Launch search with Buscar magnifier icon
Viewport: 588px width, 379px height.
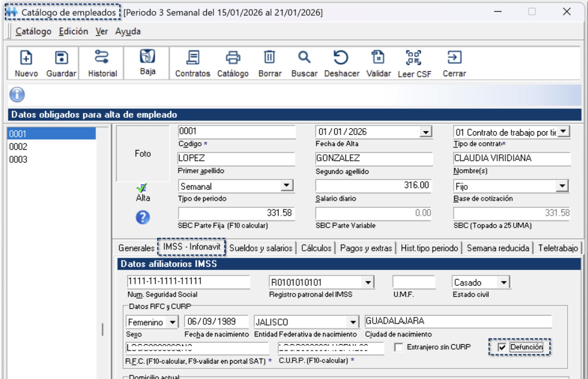304,58
